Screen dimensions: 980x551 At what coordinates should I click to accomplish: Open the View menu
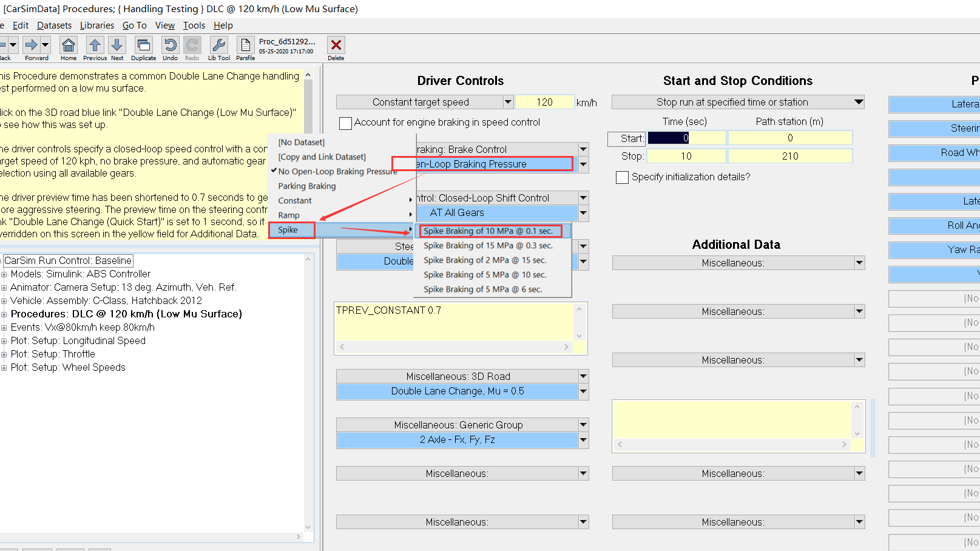(165, 25)
